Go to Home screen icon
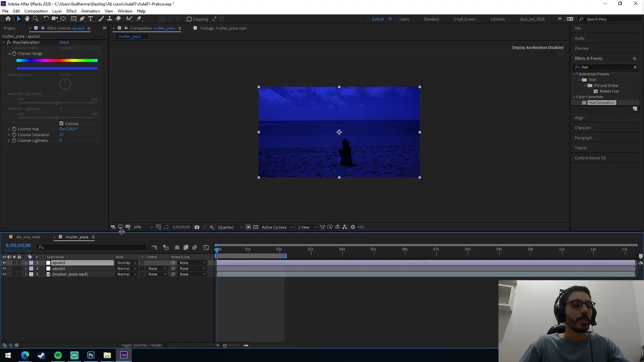644x362 pixels. coord(8,19)
